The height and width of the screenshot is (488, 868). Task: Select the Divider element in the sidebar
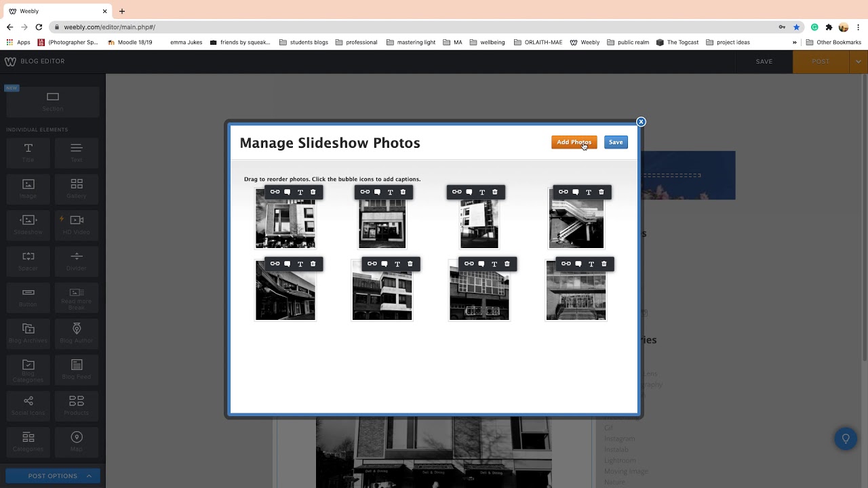click(77, 261)
